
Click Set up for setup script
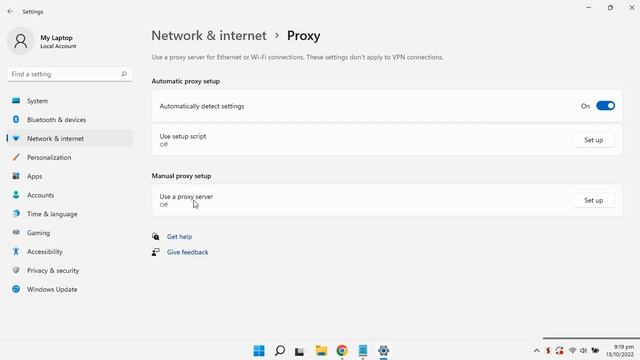click(x=593, y=140)
